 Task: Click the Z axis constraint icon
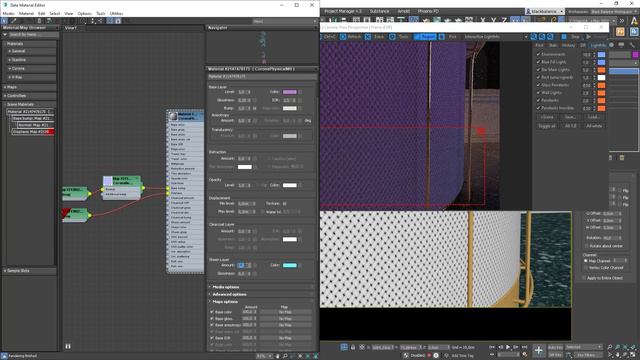click(504, 20)
